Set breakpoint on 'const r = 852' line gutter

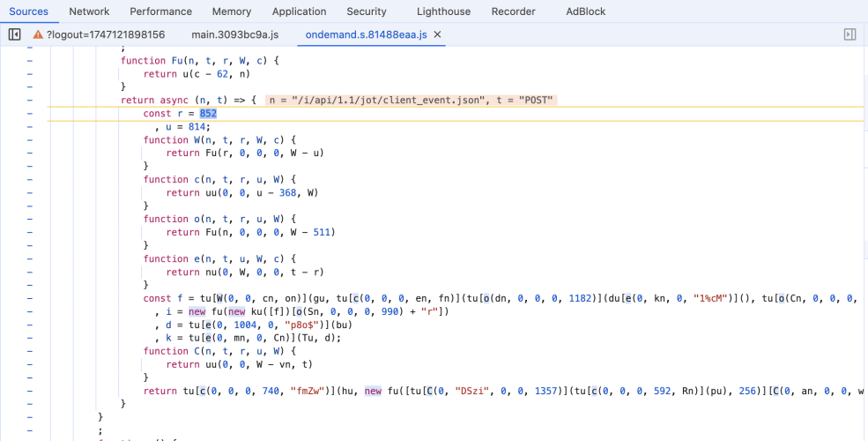pos(29,114)
